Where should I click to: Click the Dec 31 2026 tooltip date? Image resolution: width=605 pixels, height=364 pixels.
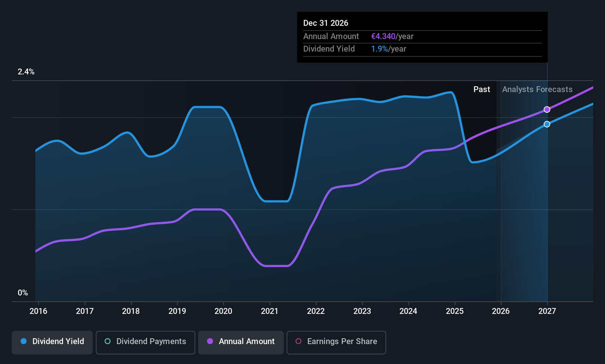coord(326,23)
